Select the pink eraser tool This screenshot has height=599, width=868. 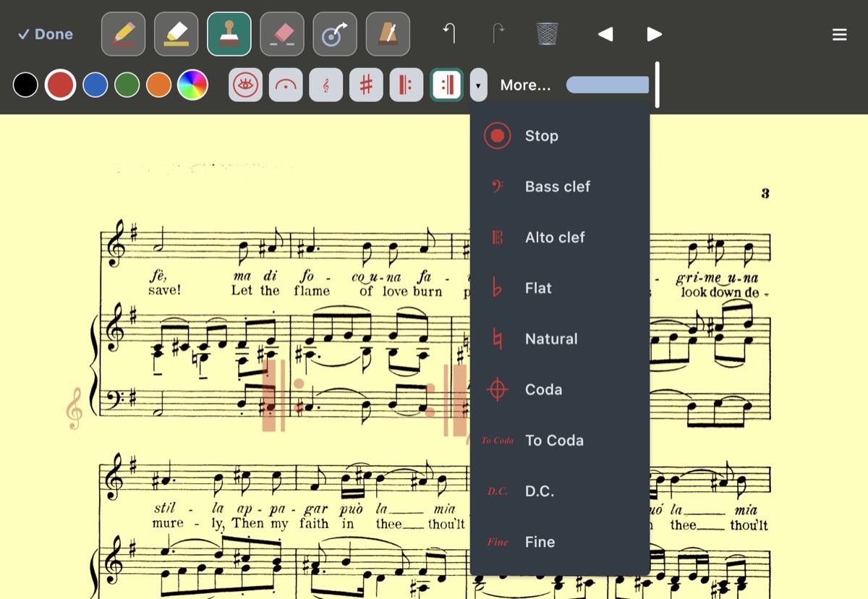pyautogui.click(x=282, y=34)
